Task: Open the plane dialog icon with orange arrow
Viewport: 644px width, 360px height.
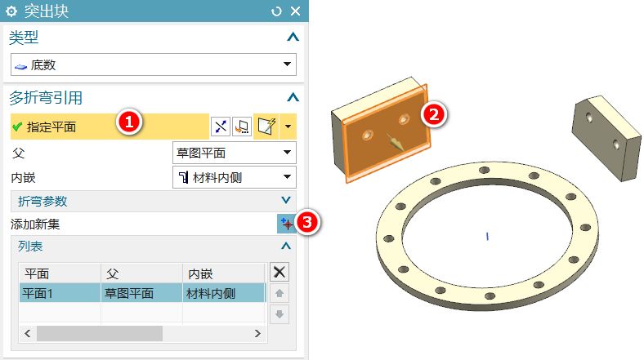Action: 242,127
